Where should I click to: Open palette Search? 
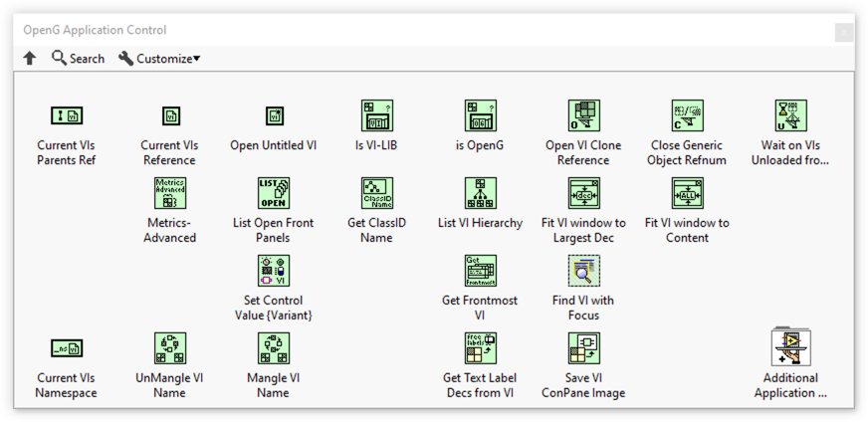coord(78,58)
